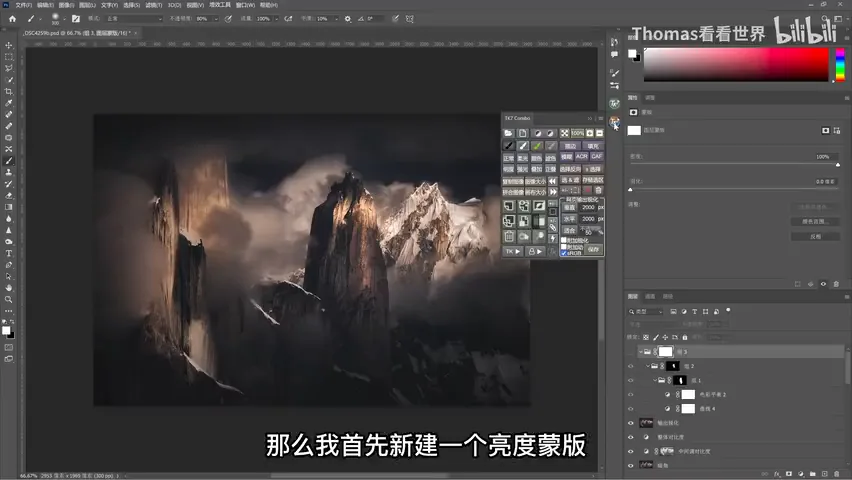This screenshot has width=852, height=480.
Task: Select the Hand tool
Action: (x=9, y=288)
